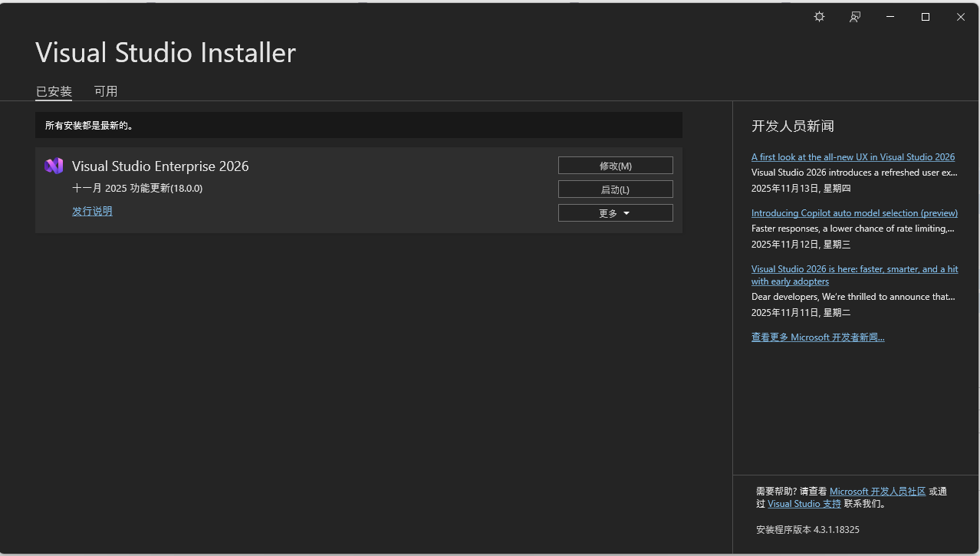Screen dimensions: 980x556
Task: Open Microsoft 开发人员社区 link
Action: point(877,492)
